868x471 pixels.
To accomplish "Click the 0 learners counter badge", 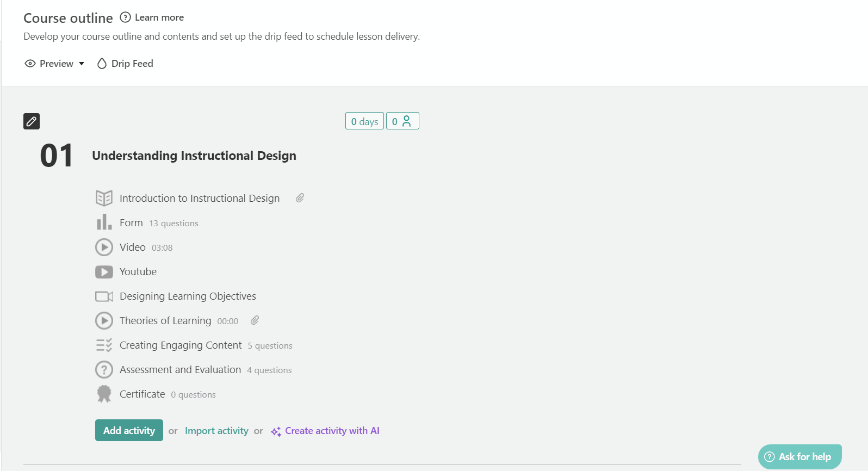I will tap(402, 121).
